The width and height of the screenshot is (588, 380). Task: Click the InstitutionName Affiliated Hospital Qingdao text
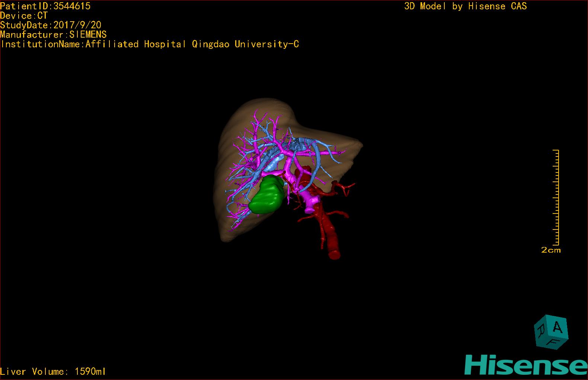(149, 44)
